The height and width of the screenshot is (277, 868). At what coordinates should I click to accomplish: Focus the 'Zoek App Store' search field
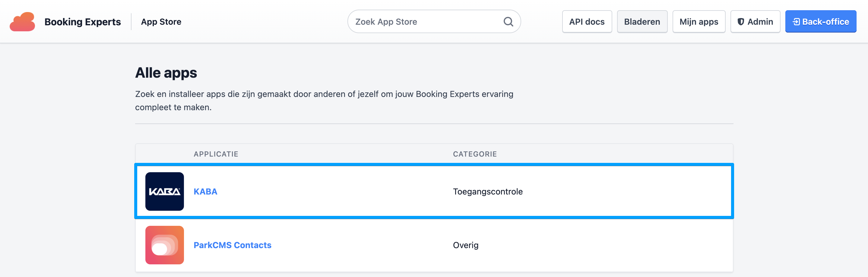425,22
